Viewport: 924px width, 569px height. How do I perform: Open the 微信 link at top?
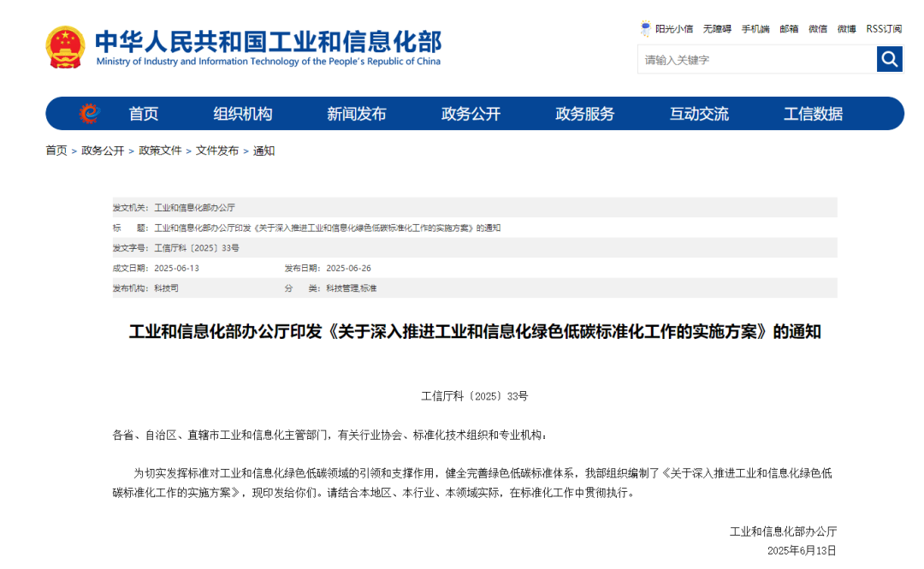pos(818,29)
